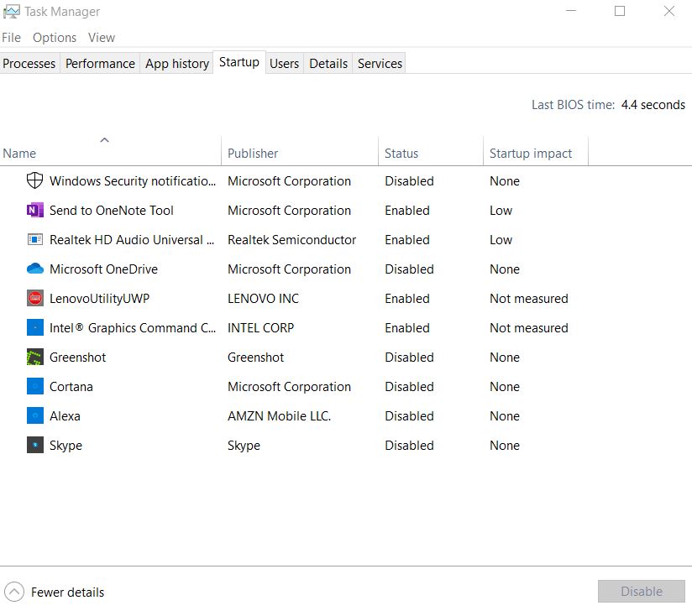Click the Greenshot publisher cell
Image resolution: width=692 pixels, height=616 pixels.
[255, 358]
